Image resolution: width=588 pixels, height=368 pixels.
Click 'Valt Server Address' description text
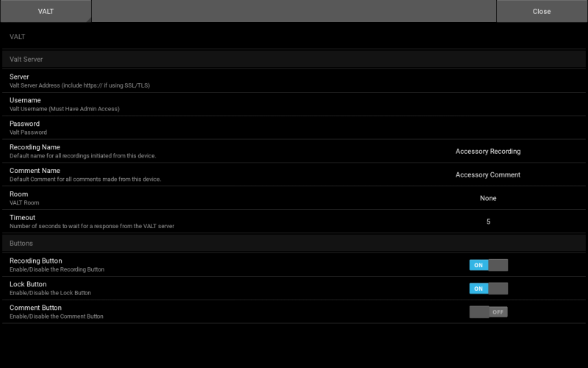(79, 85)
